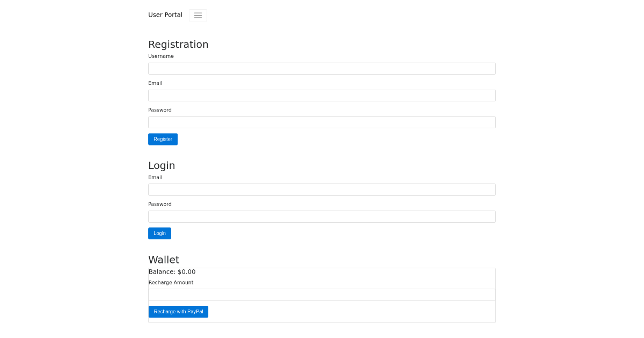Click the Recharge Amount input field
Viewport: 644px width, 338px height.
coord(322,294)
